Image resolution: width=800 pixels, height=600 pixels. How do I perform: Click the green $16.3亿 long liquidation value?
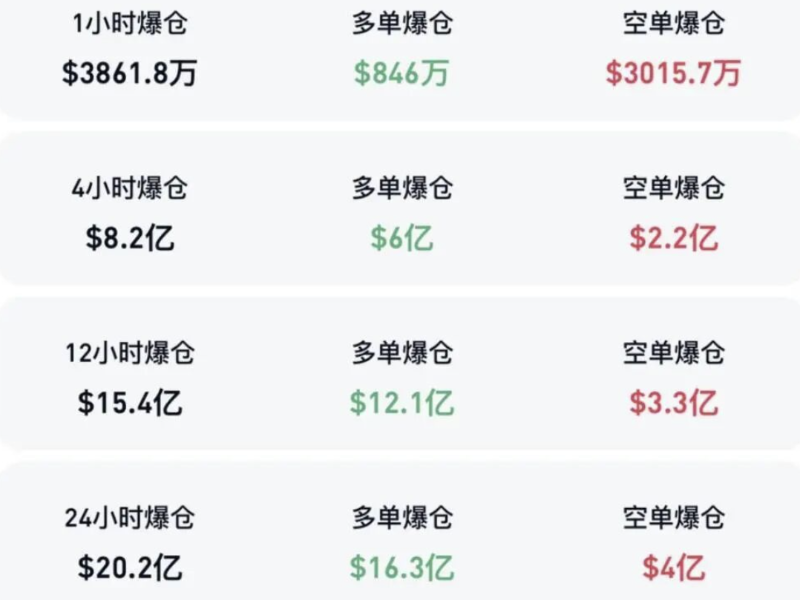click(x=402, y=568)
